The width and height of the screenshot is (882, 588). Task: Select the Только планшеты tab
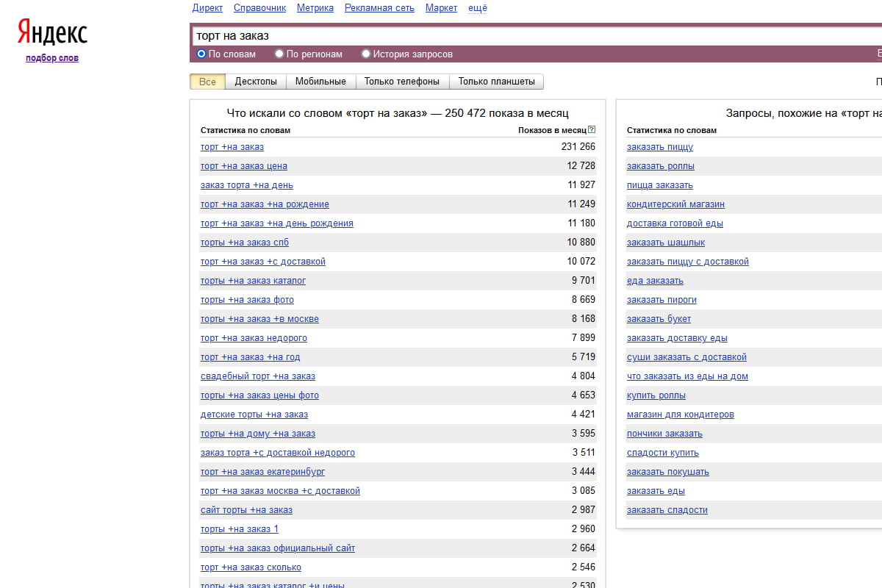pyautogui.click(x=496, y=82)
